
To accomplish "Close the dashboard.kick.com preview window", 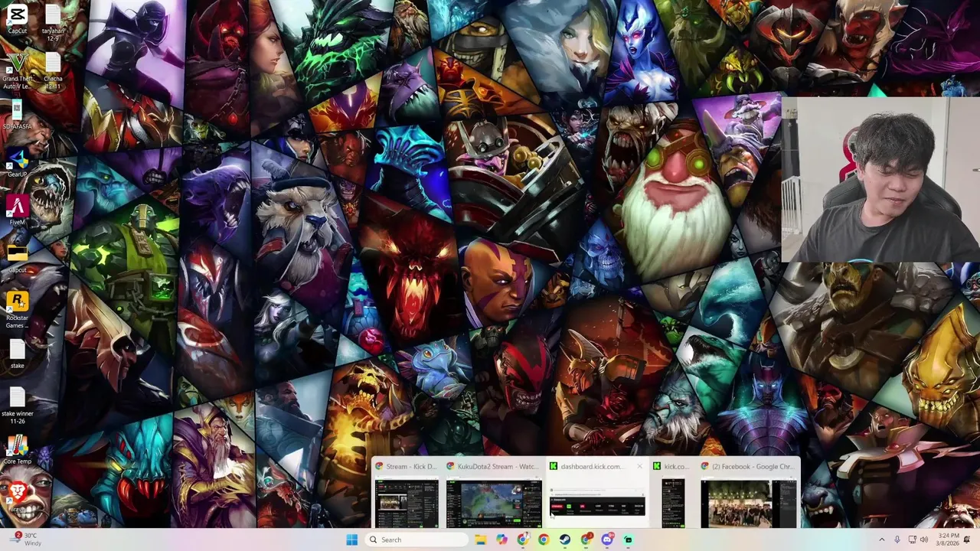I will pos(639,466).
